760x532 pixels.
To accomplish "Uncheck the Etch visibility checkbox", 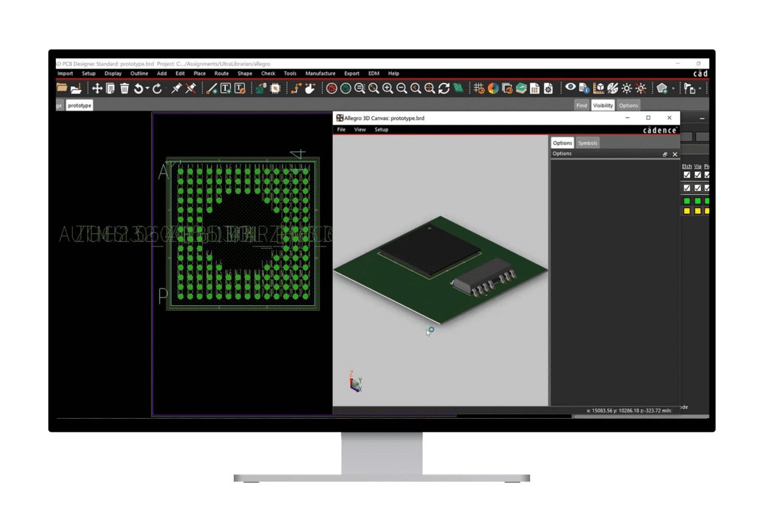I will click(x=687, y=175).
